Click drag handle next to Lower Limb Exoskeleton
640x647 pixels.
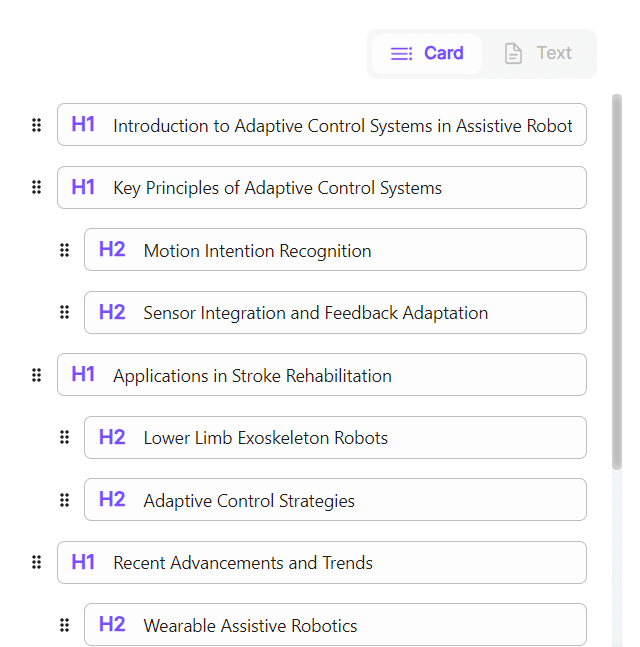[x=64, y=437]
